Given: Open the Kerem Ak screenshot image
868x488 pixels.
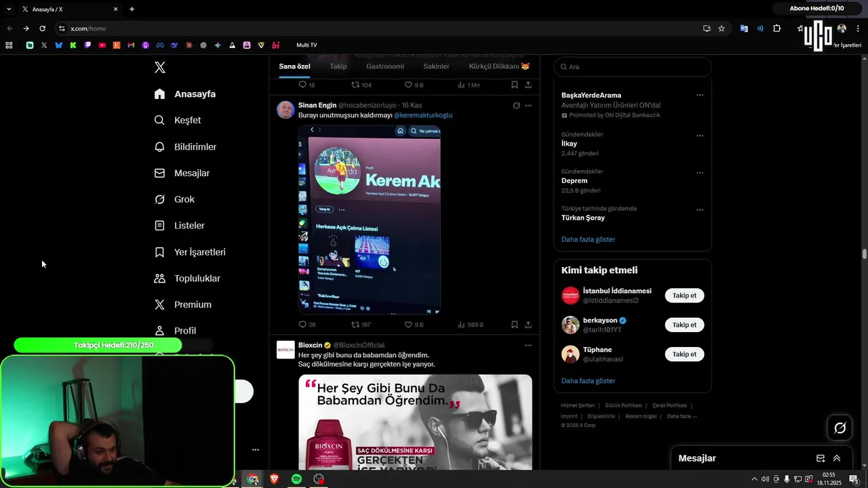Looking at the screenshot, I should tap(370, 220).
